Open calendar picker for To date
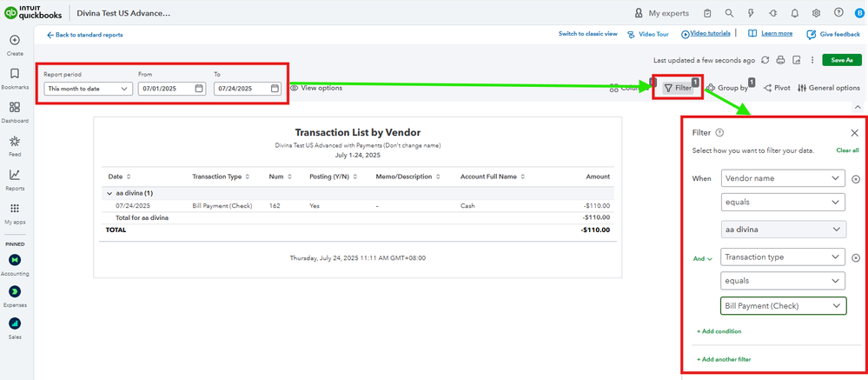 click(275, 88)
